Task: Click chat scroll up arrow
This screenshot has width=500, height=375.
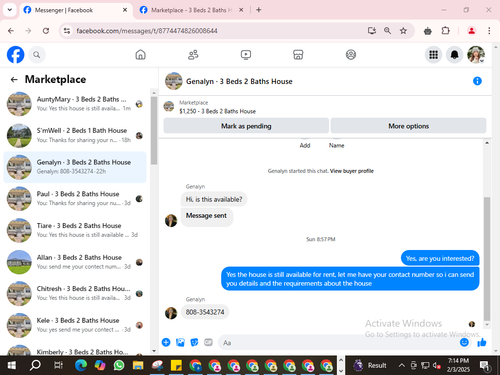Action: [487, 143]
